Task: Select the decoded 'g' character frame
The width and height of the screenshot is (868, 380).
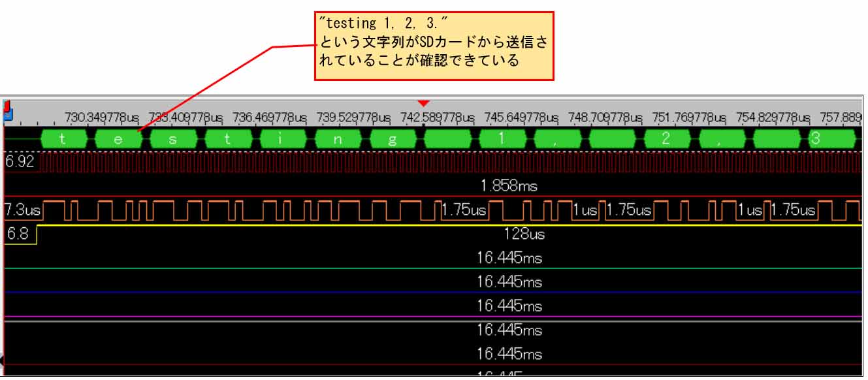Action: pyautogui.click(x=392, y=140)
